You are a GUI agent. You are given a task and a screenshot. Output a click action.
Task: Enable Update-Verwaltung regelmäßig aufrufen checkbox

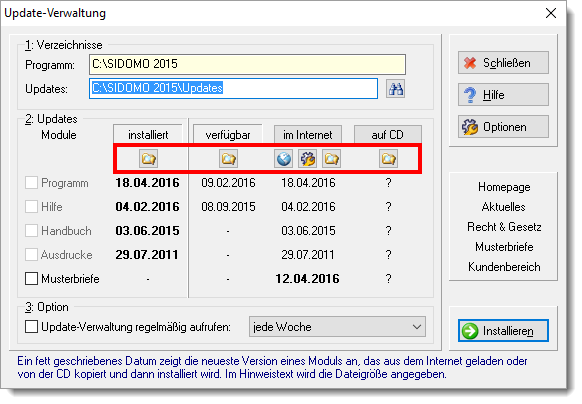coord(32,327)
